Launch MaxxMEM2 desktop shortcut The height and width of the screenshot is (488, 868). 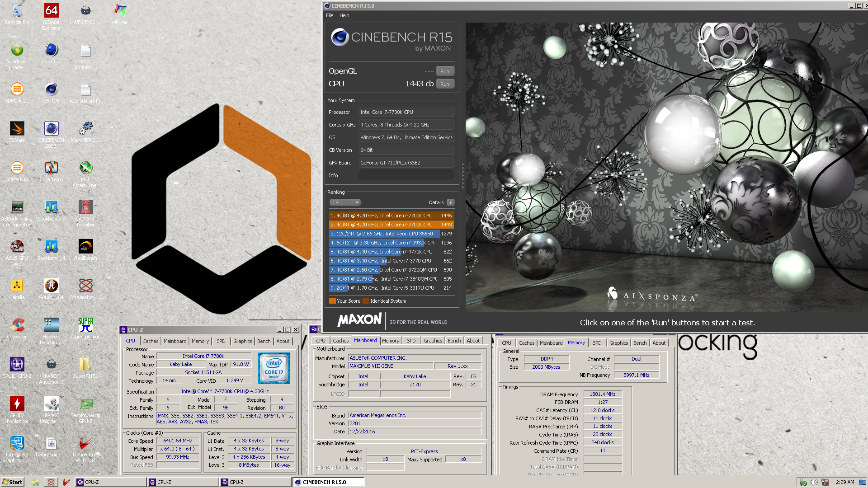point(85,132)
